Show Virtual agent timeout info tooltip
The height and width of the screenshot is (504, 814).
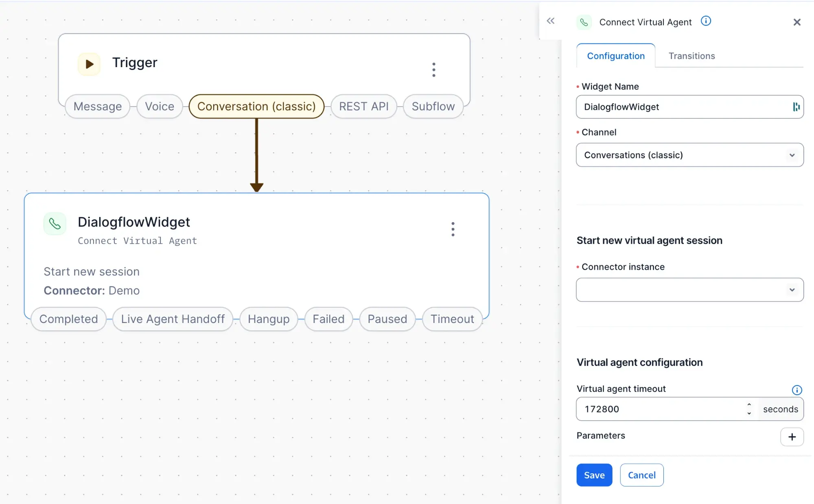tap(797, 390)
